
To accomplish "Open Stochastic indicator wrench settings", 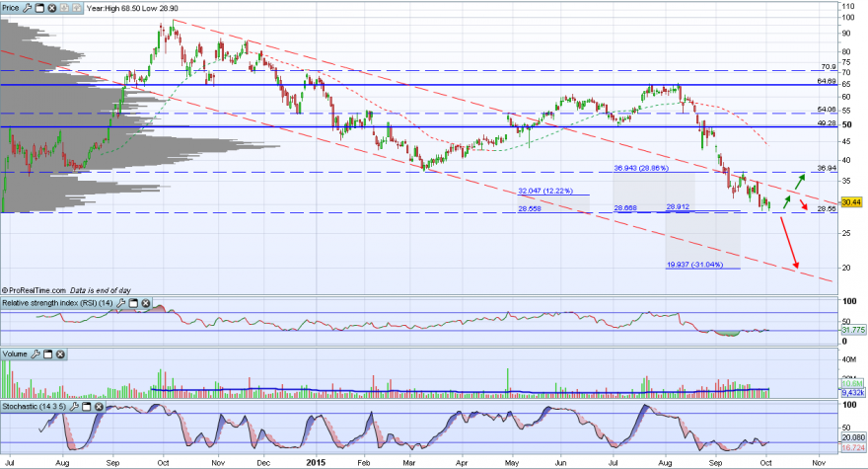I will [74, 407].
